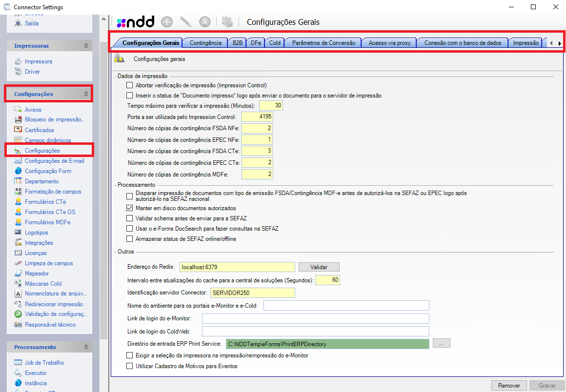Collapse the Configurações sidebar group
This screenshot has height=392, width=566.
(x=86, y=94)
